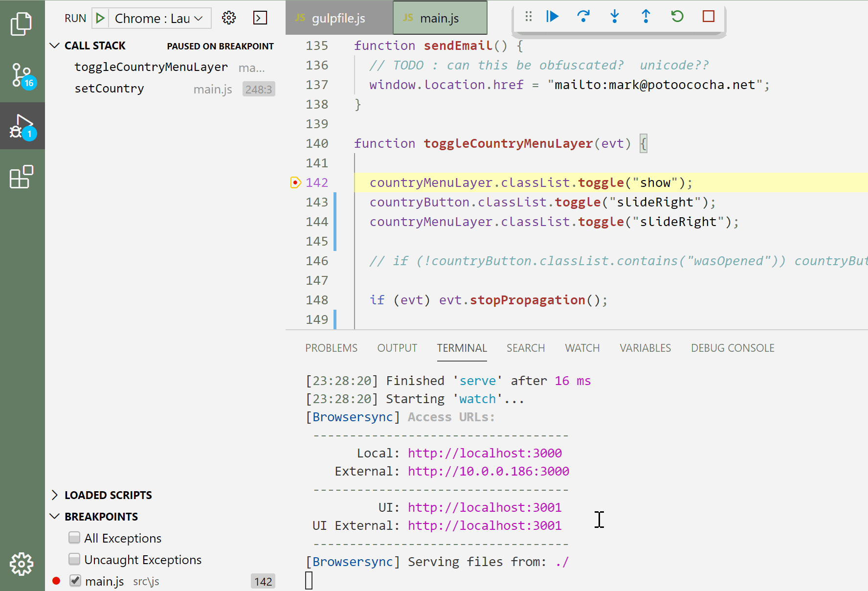This screenshot has height=591, width=868.
Task: Open UI External localhost:3001 link
Action: [485, 525]
